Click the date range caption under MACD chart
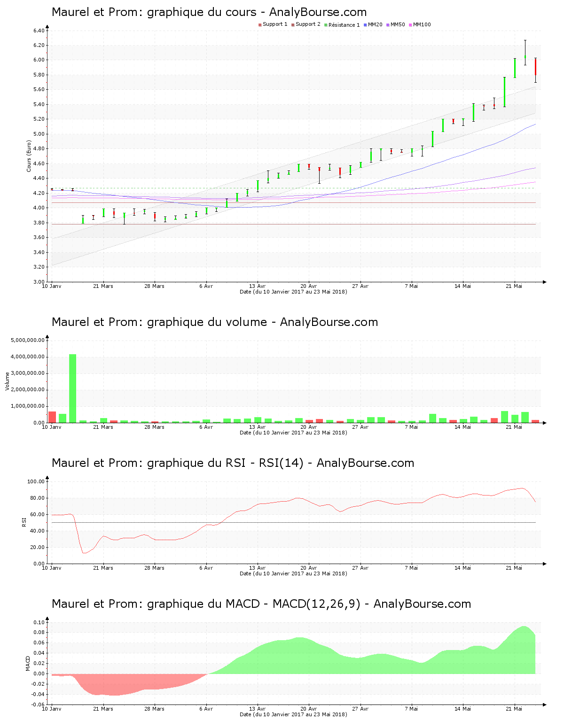 293,714
